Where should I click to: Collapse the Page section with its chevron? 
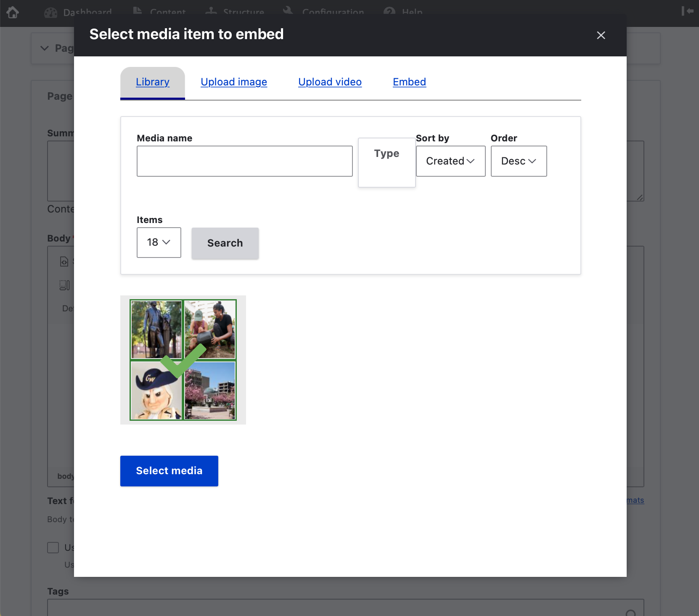[45, 48]
